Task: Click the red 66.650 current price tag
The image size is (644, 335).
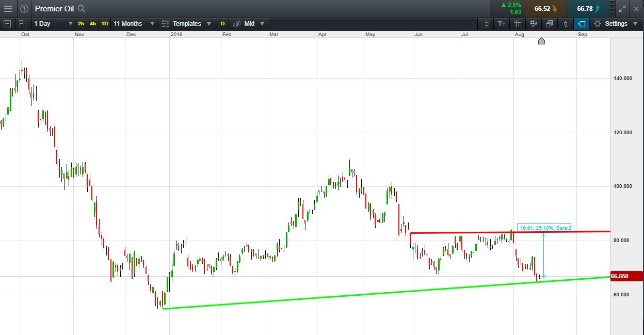Action: click(x=626, y=277)
